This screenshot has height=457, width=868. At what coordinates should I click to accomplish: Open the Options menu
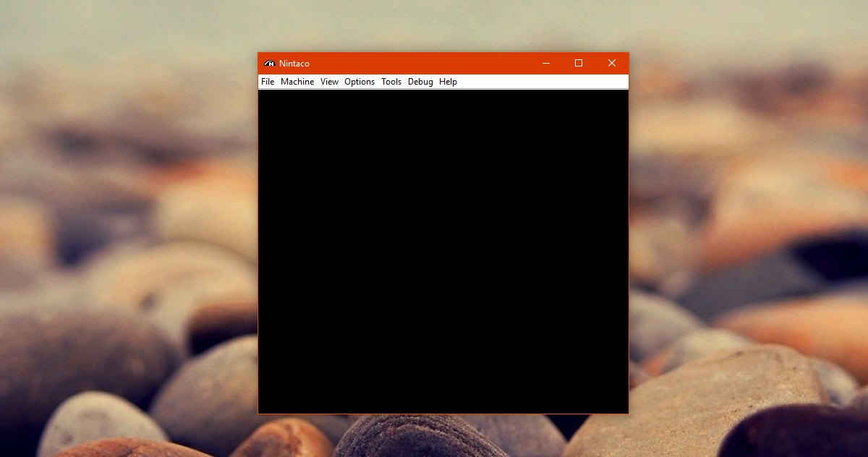pos(359,82)
